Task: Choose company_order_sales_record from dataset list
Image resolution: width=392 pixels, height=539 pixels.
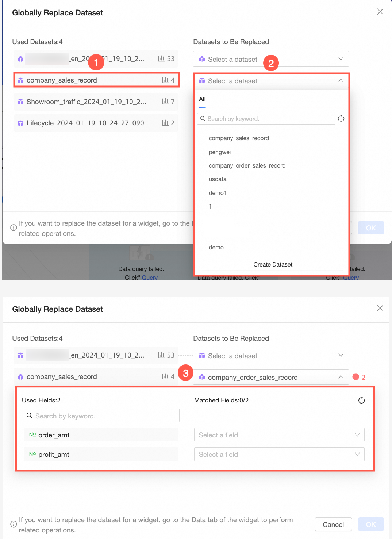Action: [x=247, y=166]
